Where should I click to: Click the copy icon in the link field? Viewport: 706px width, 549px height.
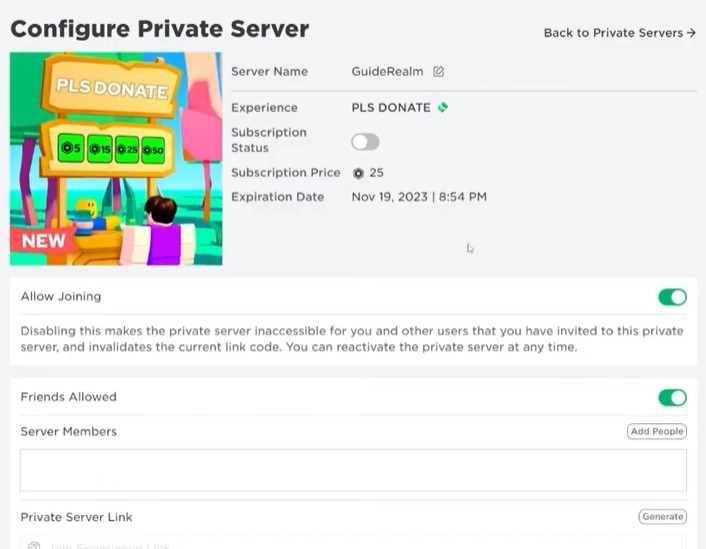tap(34, 545)
